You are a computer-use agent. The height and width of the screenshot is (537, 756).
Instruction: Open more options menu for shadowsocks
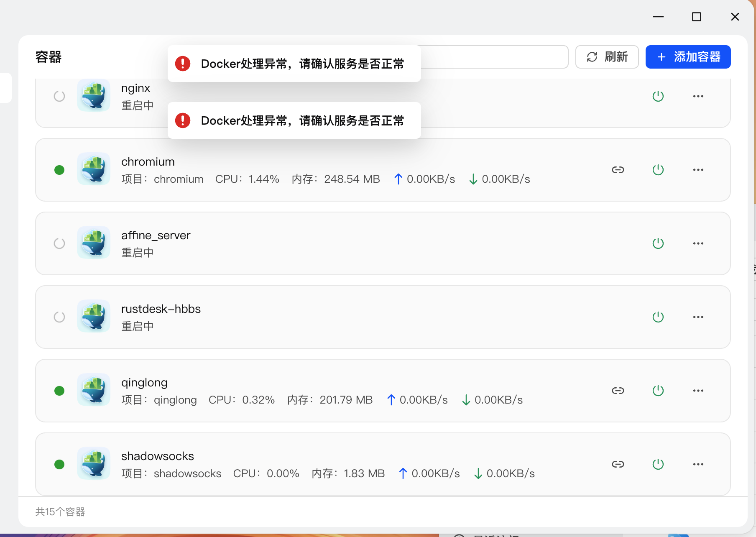coord(698,464)
